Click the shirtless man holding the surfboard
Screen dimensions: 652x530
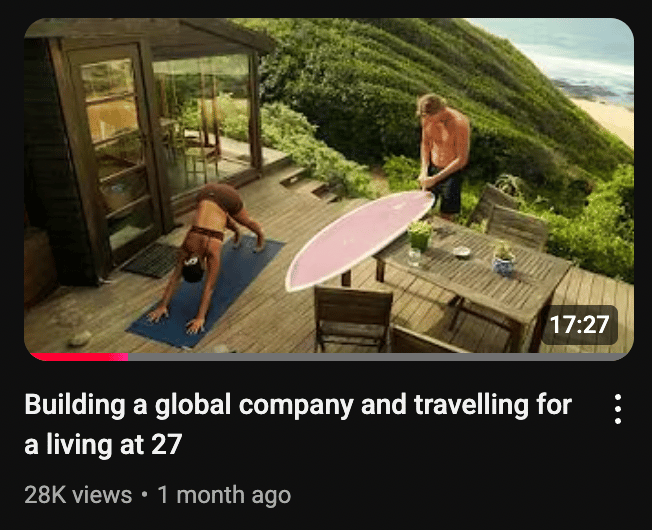tap(444, 156)
